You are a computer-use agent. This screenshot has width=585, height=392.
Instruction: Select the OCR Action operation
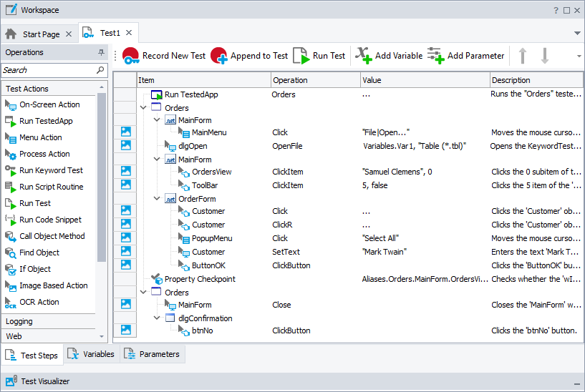coord(32,302)
